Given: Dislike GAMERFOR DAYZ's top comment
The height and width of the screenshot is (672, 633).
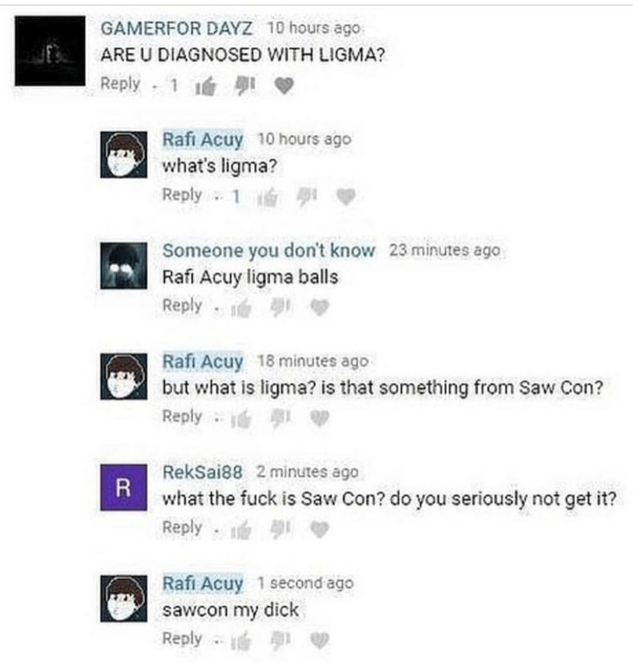Looking at the screenshot, I should click(x=245, y=86).
